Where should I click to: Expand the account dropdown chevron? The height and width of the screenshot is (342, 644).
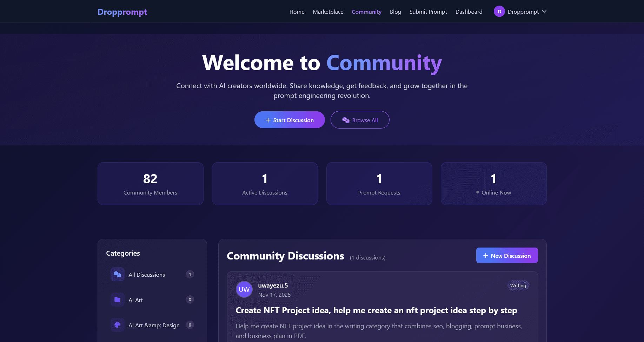[544, 11]
